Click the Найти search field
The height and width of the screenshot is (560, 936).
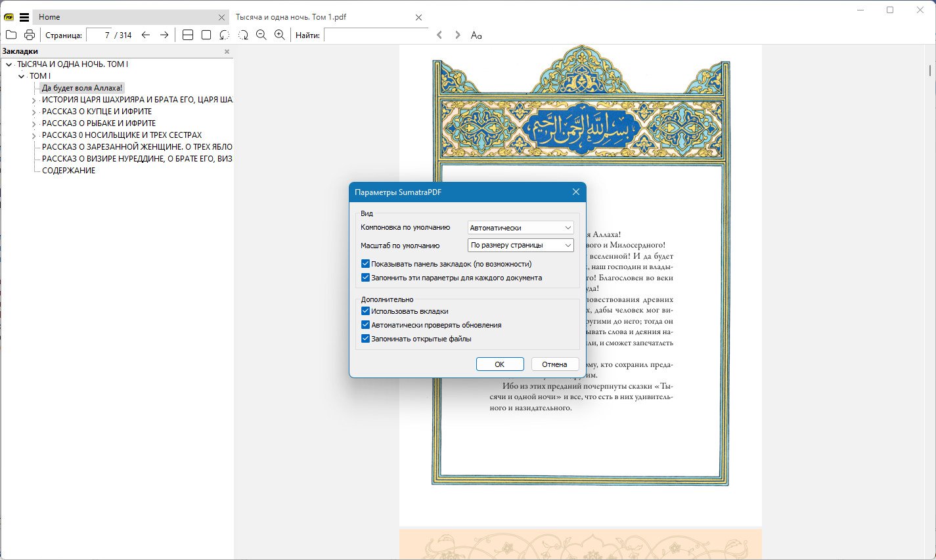click(x=376, y=35)
